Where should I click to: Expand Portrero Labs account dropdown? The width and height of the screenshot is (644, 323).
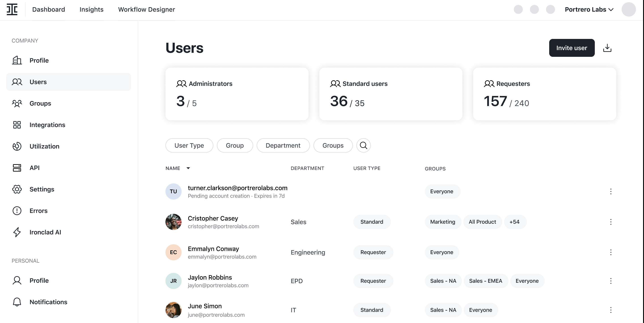(x=589, y=9)
